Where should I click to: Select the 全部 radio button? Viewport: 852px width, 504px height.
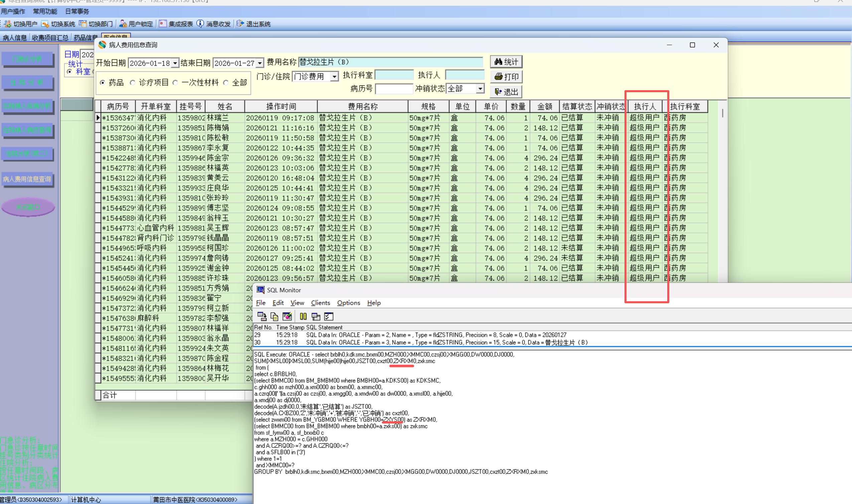tap(226, 82)
